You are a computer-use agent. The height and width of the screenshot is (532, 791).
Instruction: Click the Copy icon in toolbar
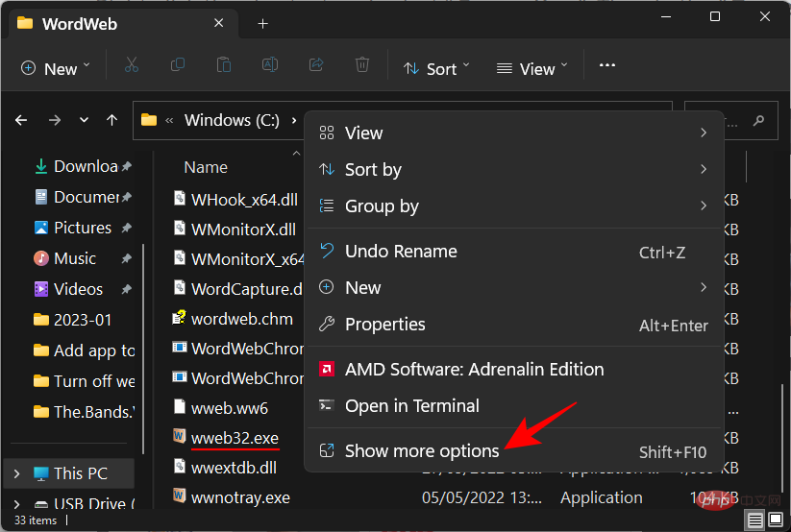(x=178, y=65)
